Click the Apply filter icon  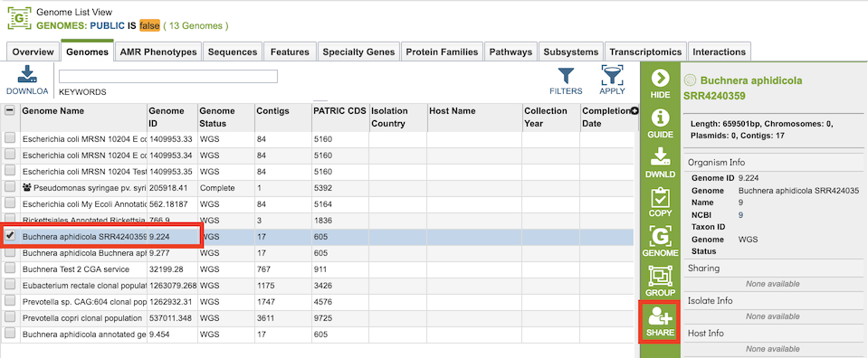[x=612, y=75]
